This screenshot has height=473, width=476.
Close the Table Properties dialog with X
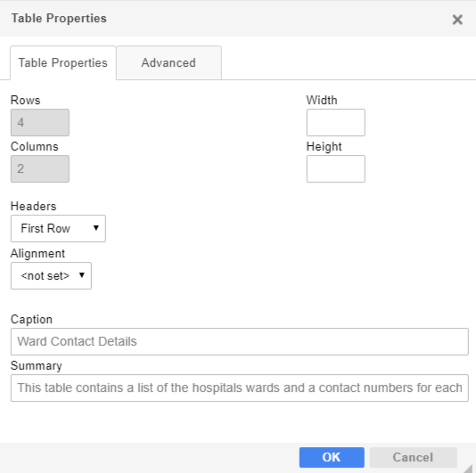click(x=457, y=20)
